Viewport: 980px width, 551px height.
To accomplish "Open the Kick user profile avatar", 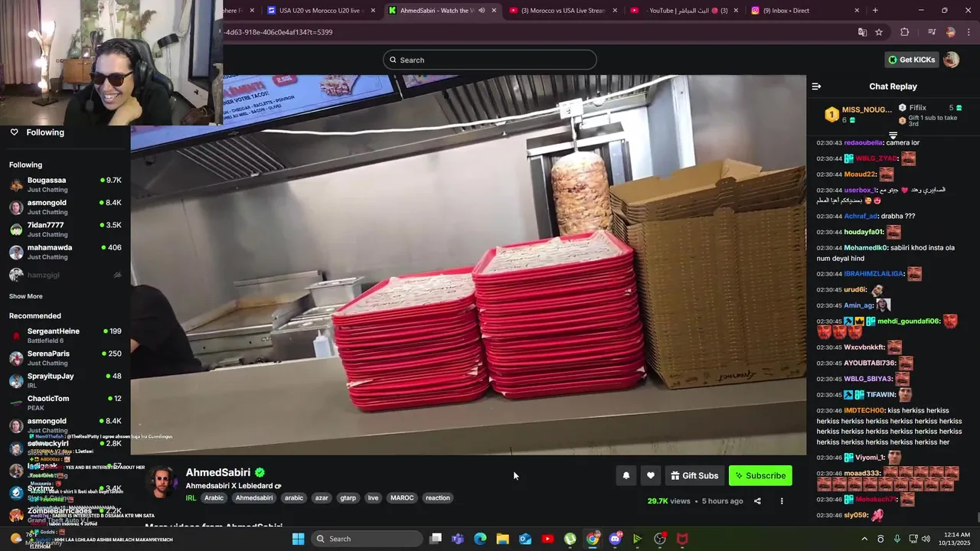I will (x=952, y=60).
